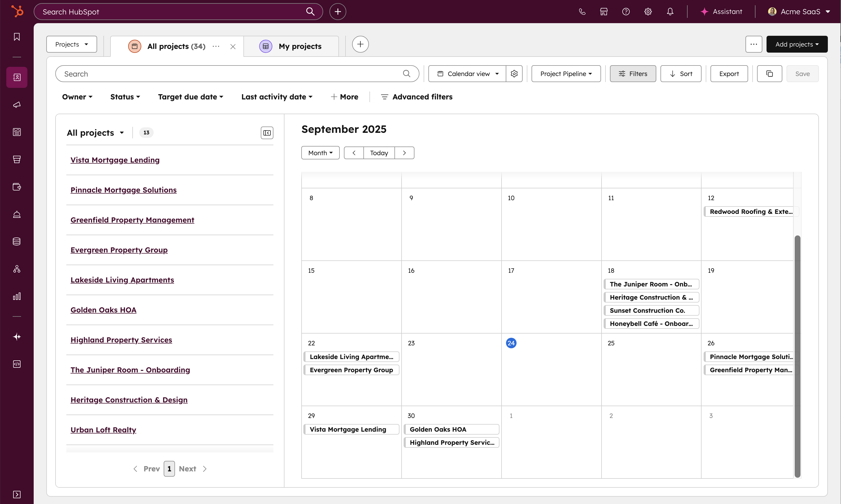Open bookmarks in left sidebar
The height and width of the screenshot is (504, 841).
[x=17, y=37]
